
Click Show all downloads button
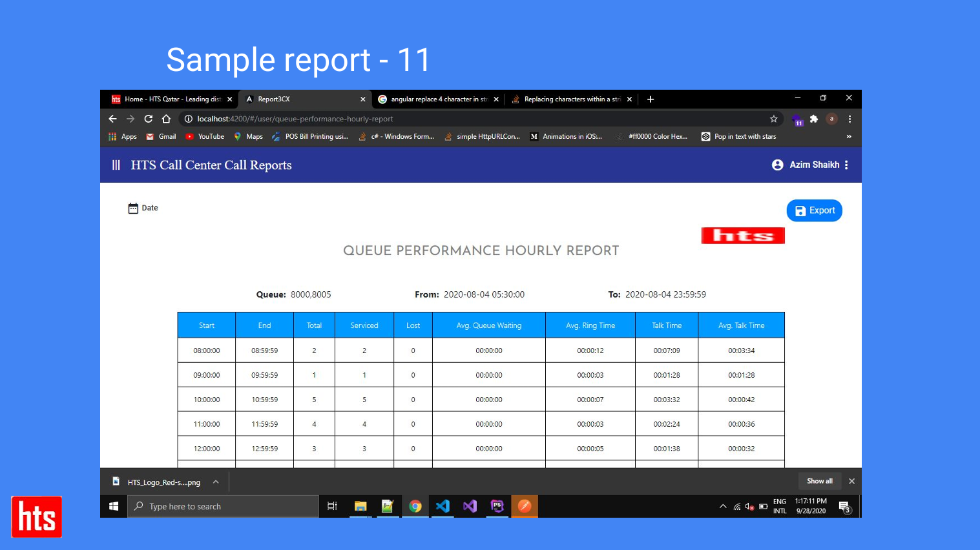(x=819, y=482)
